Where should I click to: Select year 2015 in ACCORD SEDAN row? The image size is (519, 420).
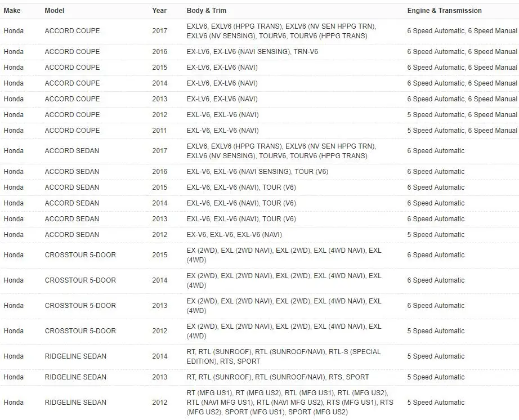coord(159,187)
